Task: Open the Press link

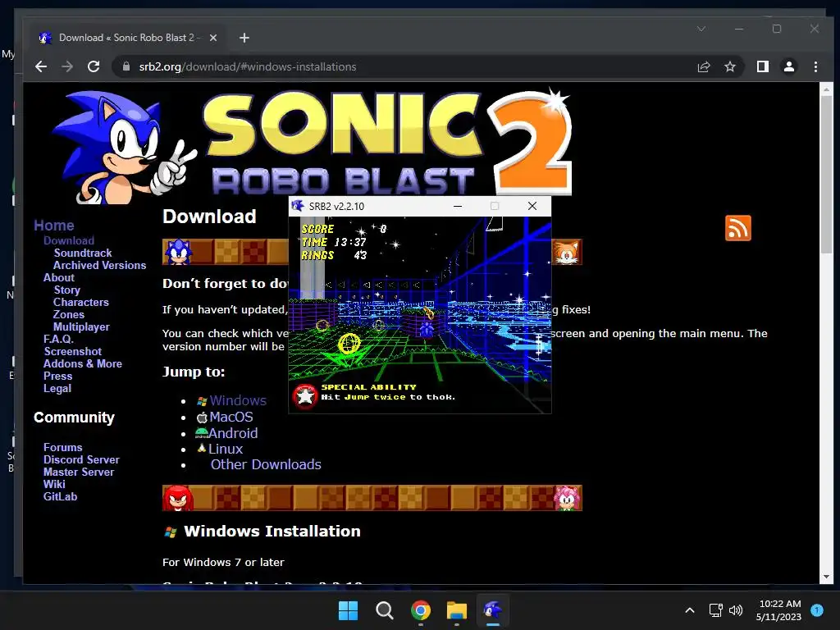Action: pos(58,376)
